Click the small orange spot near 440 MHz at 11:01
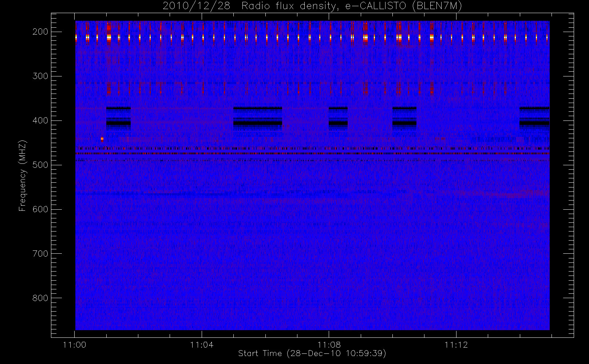 pos(102,139)
